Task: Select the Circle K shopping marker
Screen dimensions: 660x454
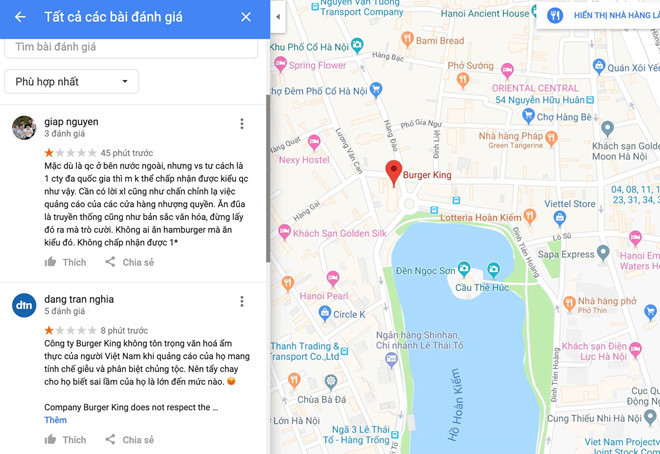Action: coord(325,313)
